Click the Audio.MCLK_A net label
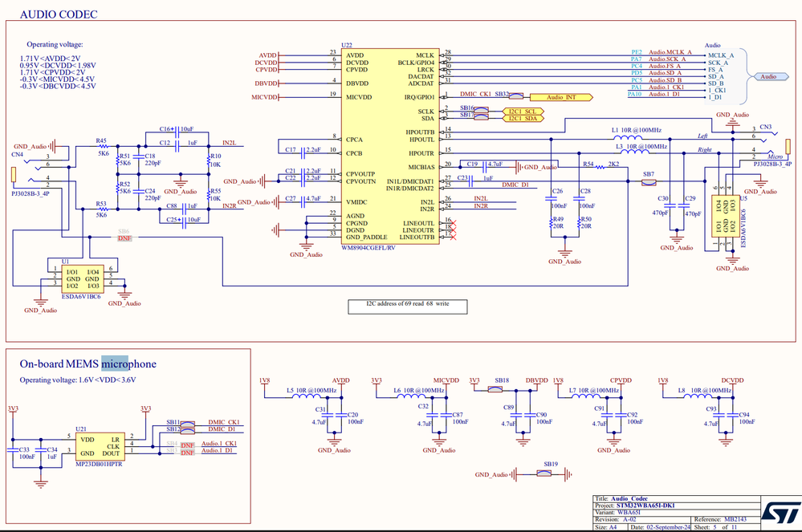Screen dimensions: 802x532 [x=670, y=52]
